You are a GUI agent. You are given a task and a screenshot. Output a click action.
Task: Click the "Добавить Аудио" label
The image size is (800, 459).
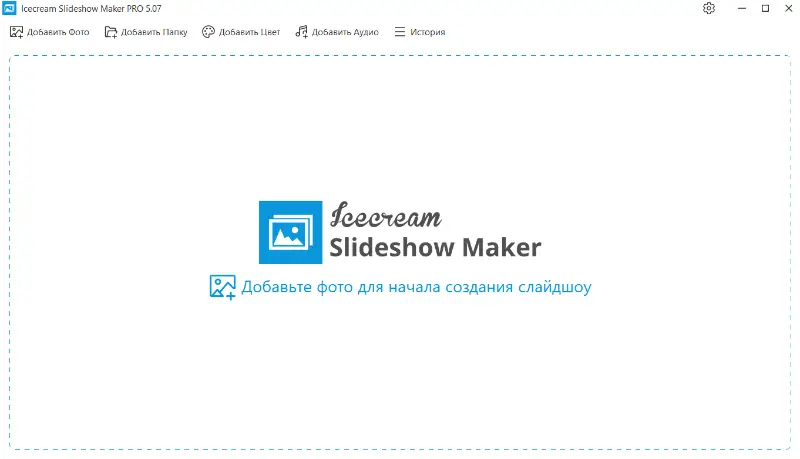pyautogui.click(x=345, y=32)
